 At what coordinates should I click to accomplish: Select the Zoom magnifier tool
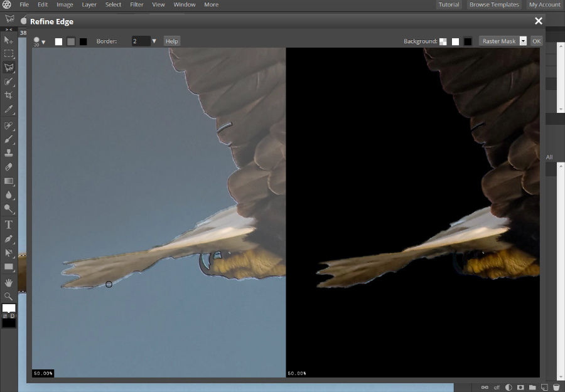pyautogui.click(x=9, y=296)
